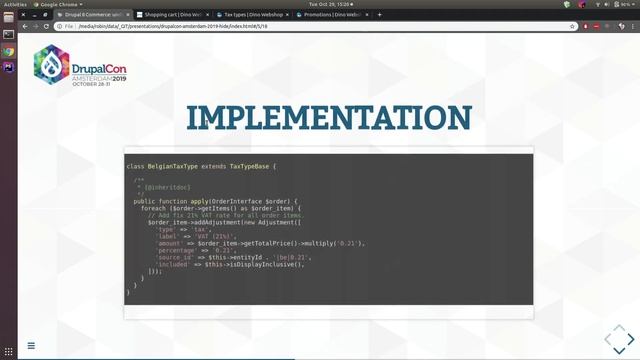Click the IMPLEMENTATION heading
This screenshot has width=640, height=360.
[x=329, y=118]
